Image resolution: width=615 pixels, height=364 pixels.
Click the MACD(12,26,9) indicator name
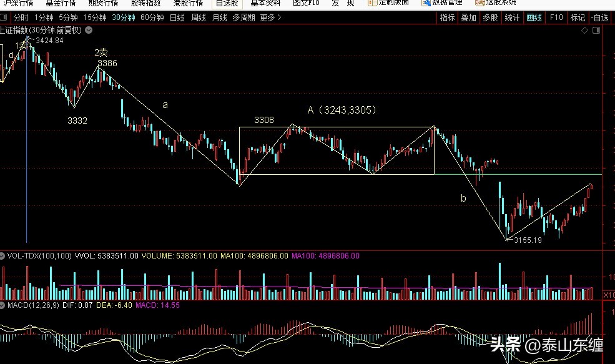(33, 305)
